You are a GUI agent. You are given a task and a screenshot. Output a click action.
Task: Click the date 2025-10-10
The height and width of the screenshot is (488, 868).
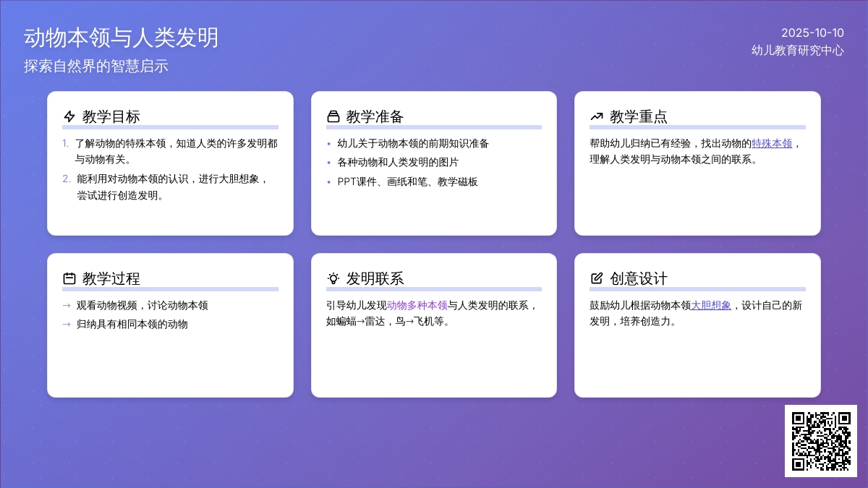click(x=812, y=33)
